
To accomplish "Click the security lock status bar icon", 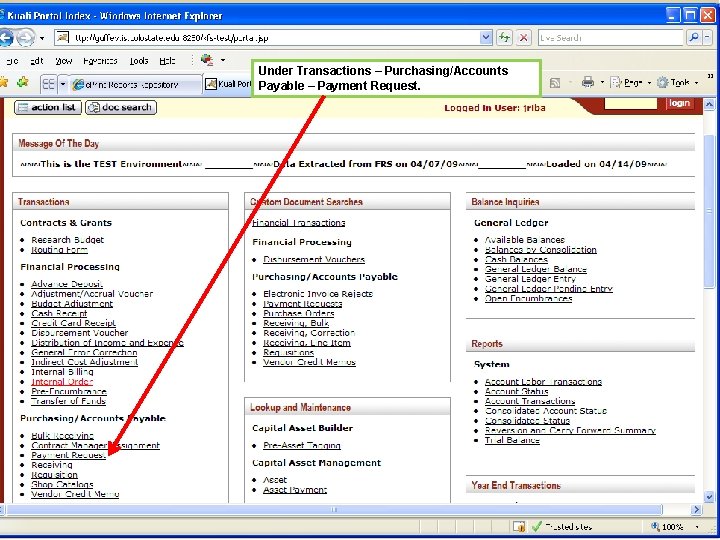I will (x=519, y=526).
